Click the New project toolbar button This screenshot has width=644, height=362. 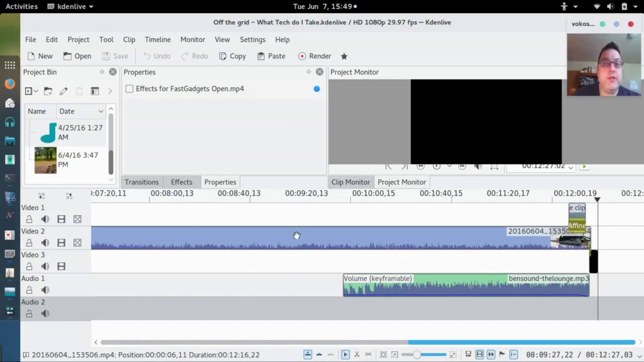coord(40,56)
